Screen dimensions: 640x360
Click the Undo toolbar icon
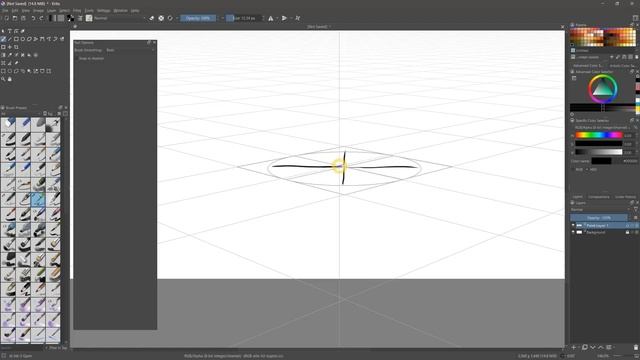(x=33, y=18)
